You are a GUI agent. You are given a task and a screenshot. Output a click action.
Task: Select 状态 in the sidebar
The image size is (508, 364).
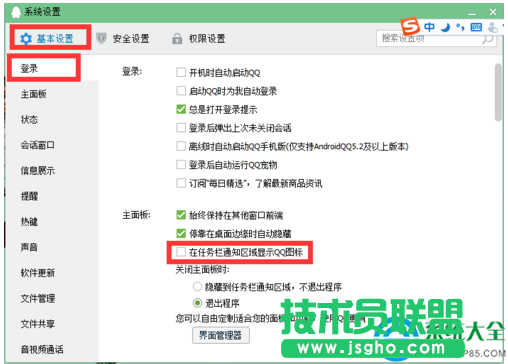pyautogui.click(x=29, y=120)
